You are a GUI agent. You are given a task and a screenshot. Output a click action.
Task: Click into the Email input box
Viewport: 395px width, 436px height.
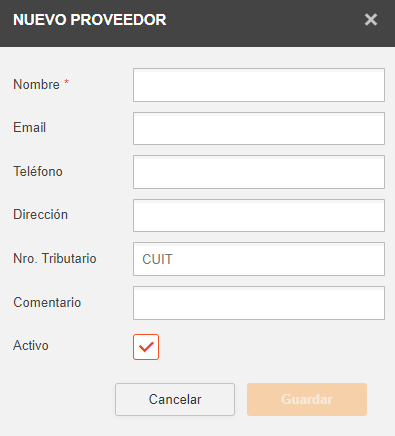tap(259, 129)
